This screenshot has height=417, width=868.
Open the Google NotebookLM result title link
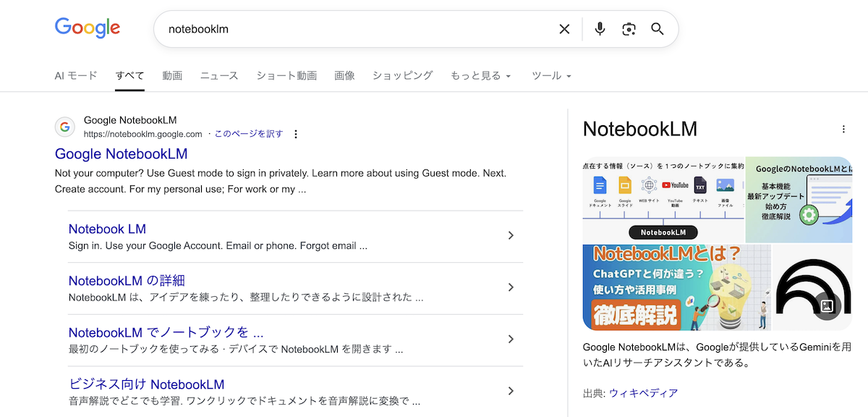(x=121, y=153)
